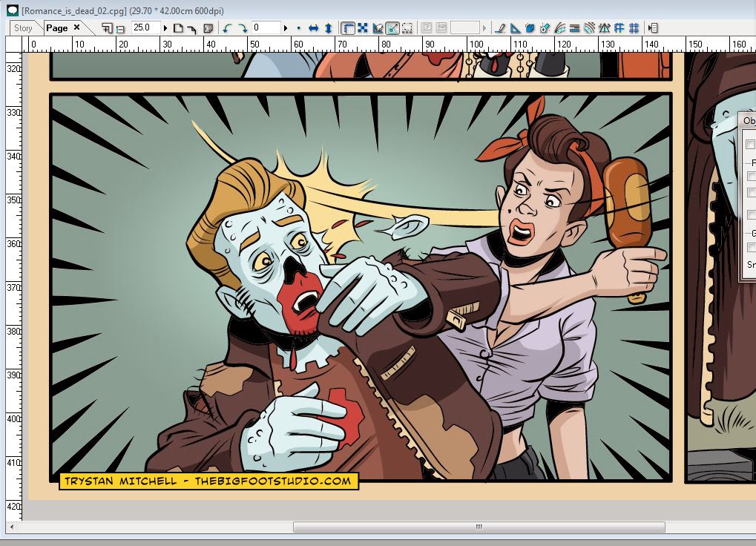Close the Page tab with its X
This screenshot has height=546, width=756.
[x=76, y=27]
